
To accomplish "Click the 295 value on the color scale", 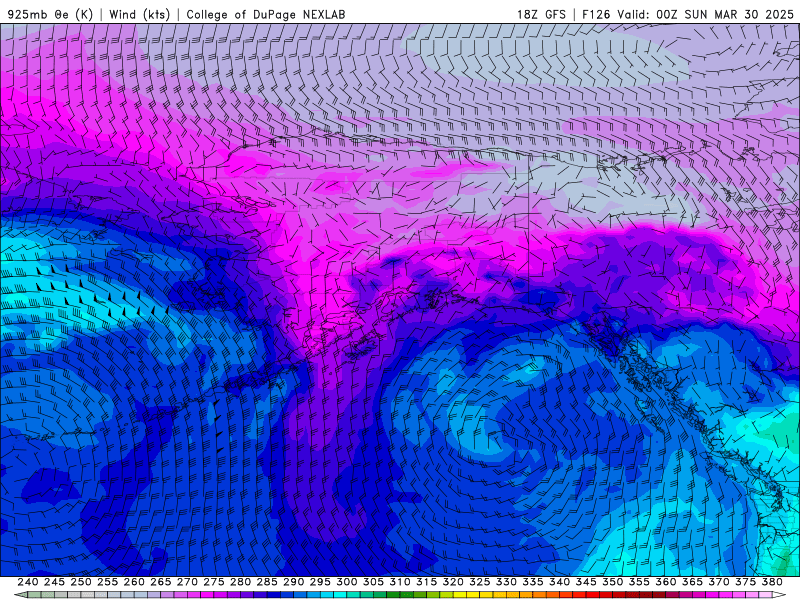I will 320,582.
